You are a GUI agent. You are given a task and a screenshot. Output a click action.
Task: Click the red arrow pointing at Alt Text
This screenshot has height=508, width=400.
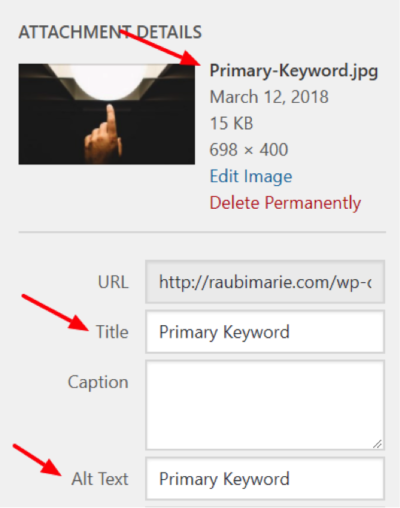point(37,460)
